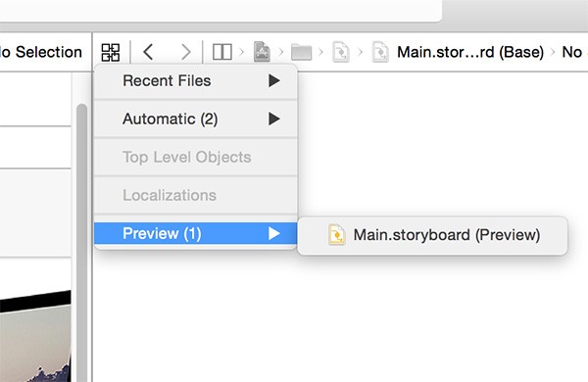This screenshot has width=588, height=382.
Task: Go back with the left chevron
Action: point(148,52)
